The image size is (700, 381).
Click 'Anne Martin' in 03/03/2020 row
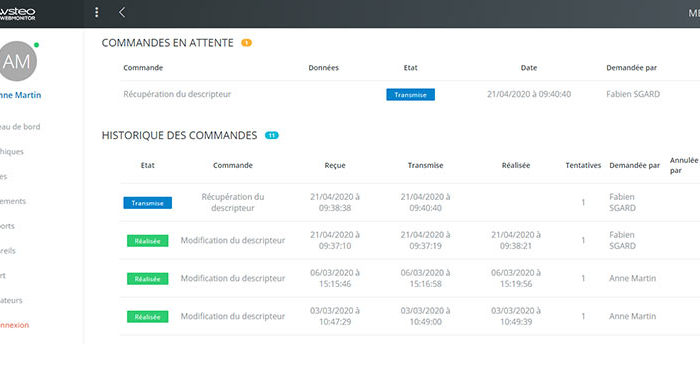pos(633,316)
